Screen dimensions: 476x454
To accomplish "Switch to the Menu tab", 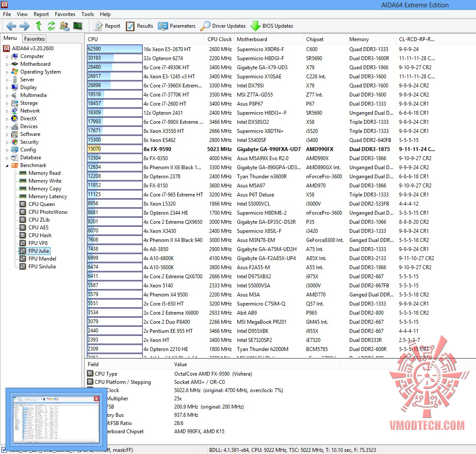I will [x=10, y=38].
